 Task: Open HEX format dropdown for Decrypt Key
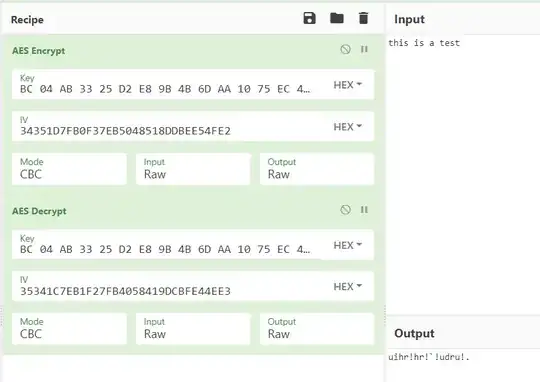[347, 245]
